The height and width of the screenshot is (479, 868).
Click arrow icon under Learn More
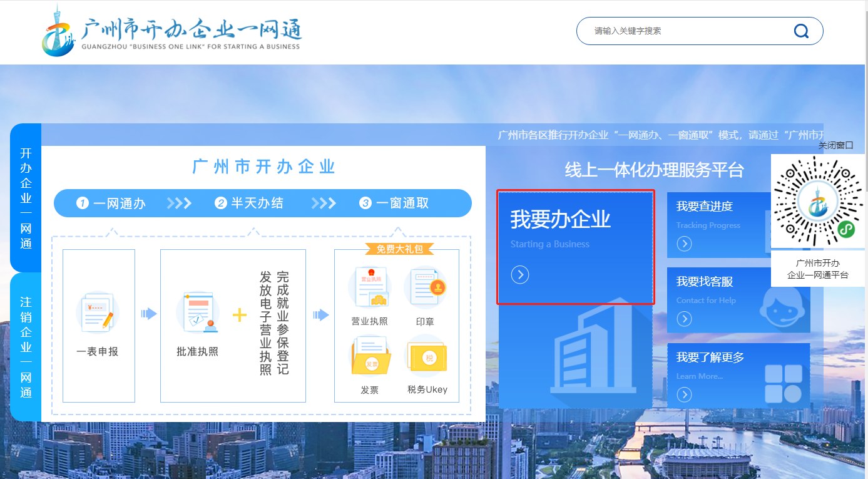click(x=684, y=394)
